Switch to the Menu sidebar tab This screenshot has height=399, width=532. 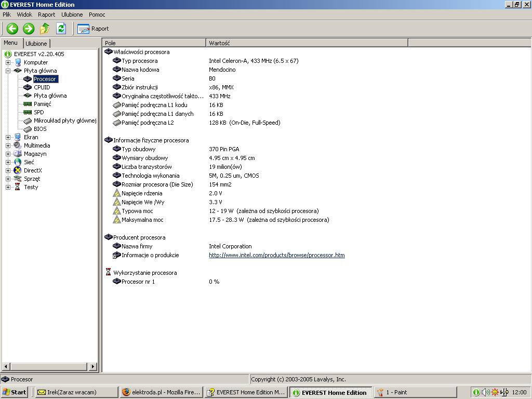point(11,43)
